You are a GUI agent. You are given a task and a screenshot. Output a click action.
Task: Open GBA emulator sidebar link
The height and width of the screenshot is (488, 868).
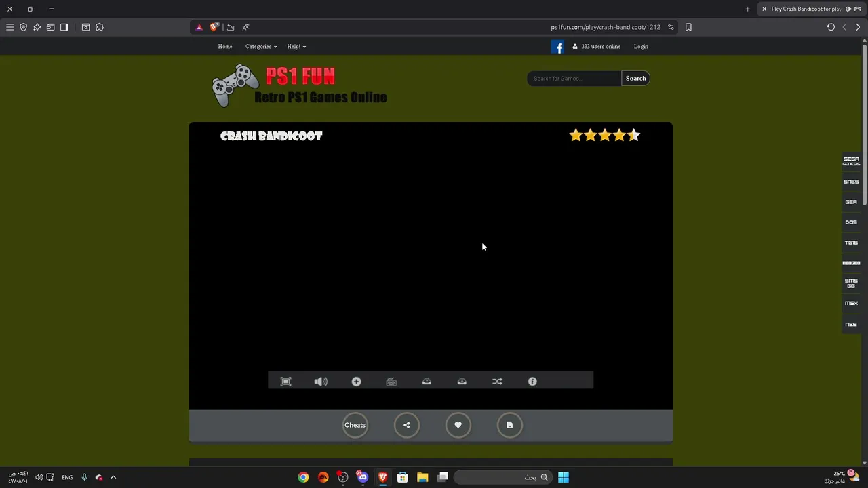coord(851,202)
